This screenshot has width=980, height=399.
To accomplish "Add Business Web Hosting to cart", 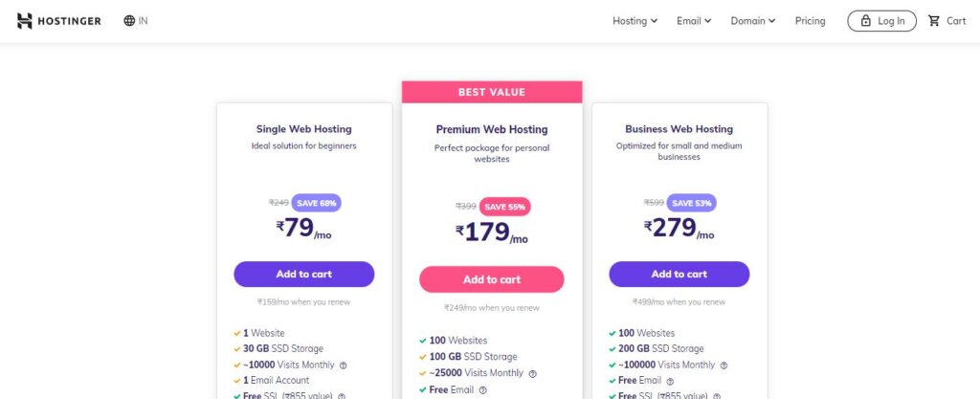I will pyautogui.click(x=679, y=274).
